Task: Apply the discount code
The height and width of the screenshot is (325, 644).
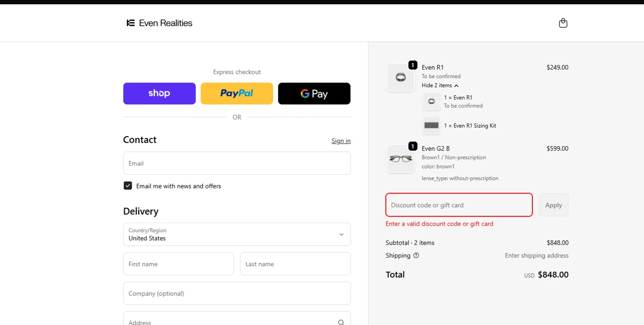Action: [x=553, y=205]
